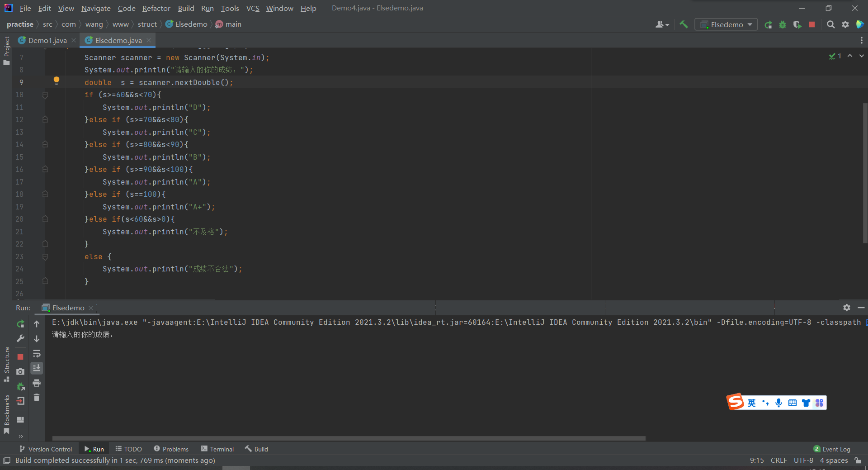This screenshot has height=470, width=868.
Task: Hide the Run tool window
Action: tap(861, 308)
